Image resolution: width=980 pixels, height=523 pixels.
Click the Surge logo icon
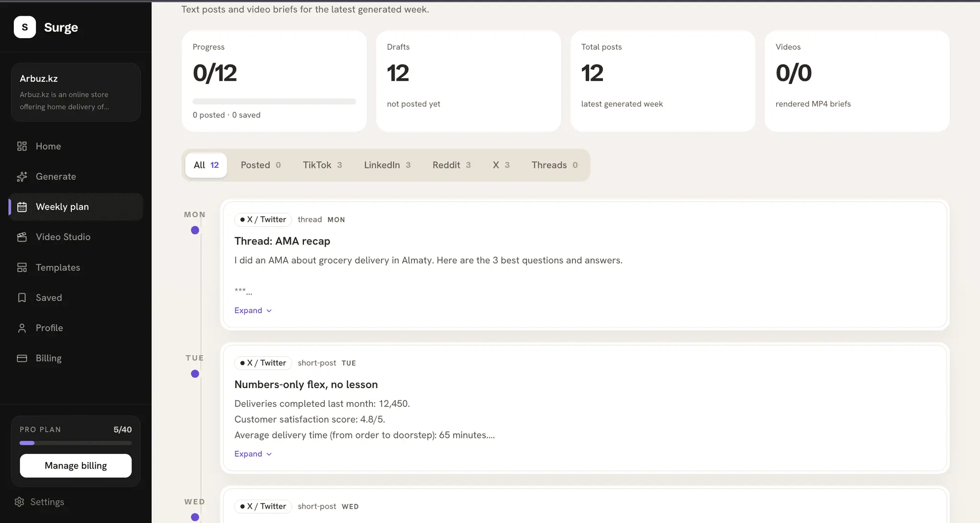tap(25, 27)
